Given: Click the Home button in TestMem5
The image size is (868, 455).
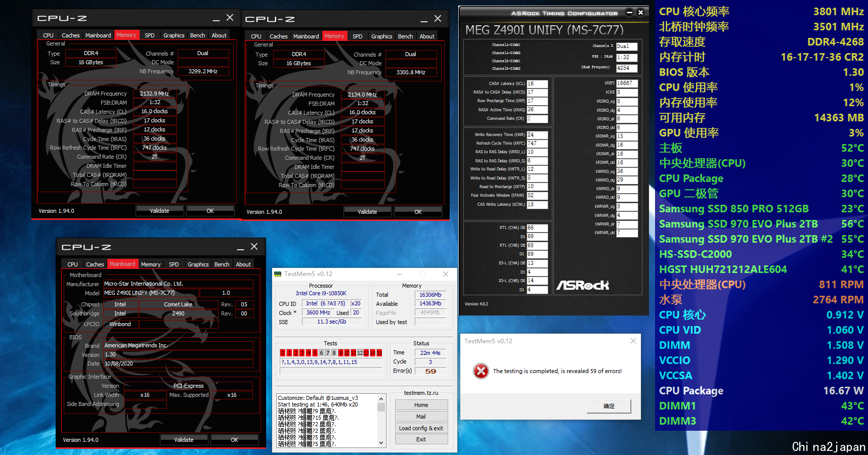Looking at the screenshot, I should (x=421, y=405).
